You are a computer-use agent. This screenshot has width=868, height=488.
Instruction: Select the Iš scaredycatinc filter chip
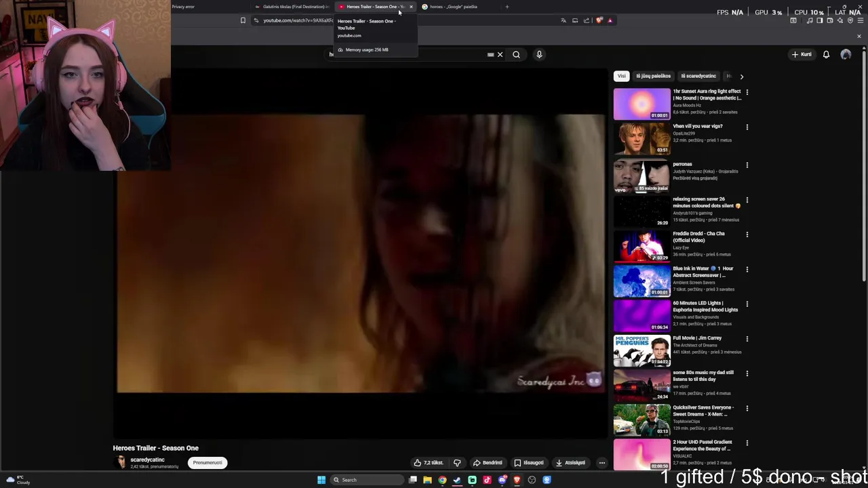[698, 76]
